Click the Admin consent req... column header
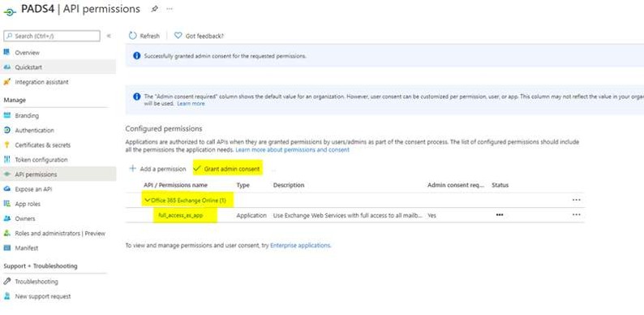 [x=456, y=185]
